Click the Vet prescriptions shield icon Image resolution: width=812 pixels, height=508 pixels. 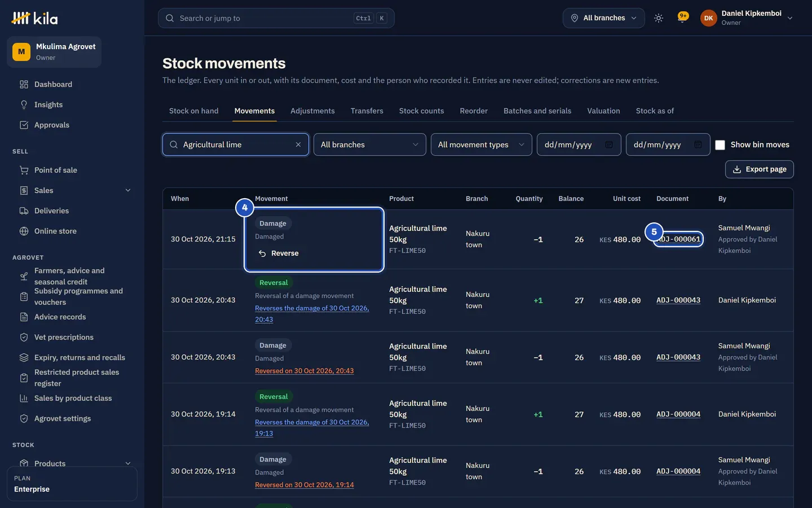click(24, 337)
